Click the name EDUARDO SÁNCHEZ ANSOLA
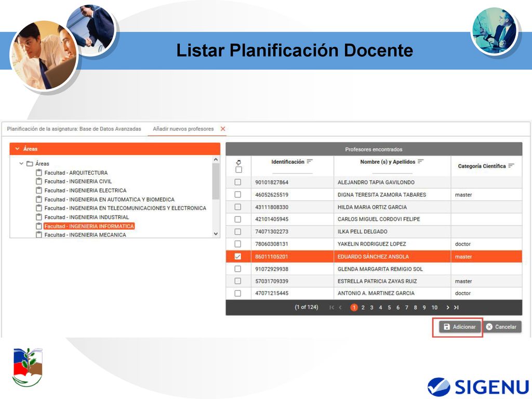The width and height of the screenshot is (532, 399). click(x=373, y=257)
